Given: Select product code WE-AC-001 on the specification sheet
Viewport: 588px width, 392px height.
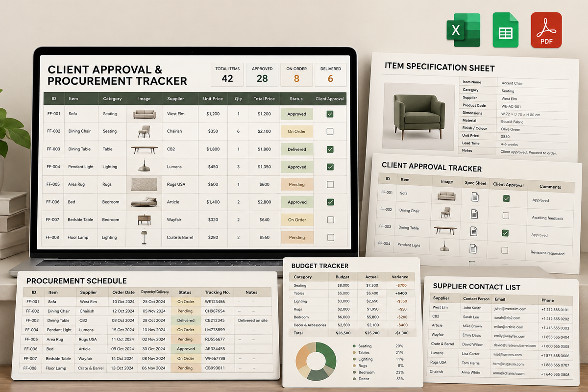Looking at the screenshot, I should [x=512, y=106].
